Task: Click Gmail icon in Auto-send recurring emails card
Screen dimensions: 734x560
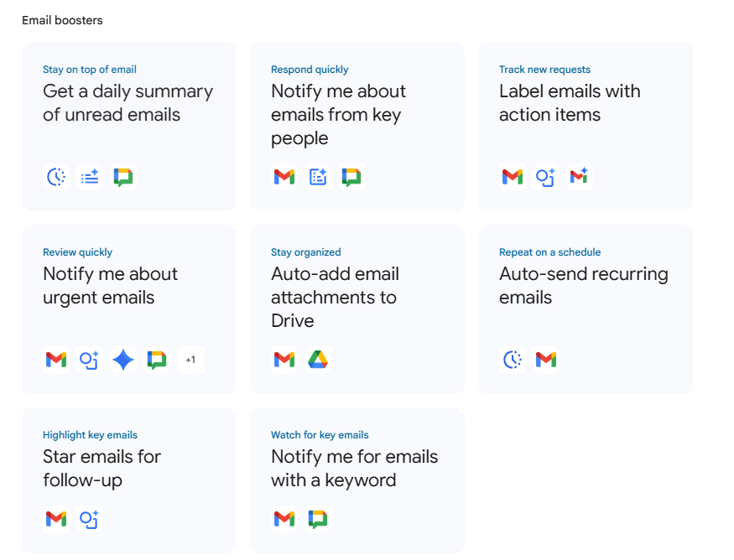Action: coord(546,360)
